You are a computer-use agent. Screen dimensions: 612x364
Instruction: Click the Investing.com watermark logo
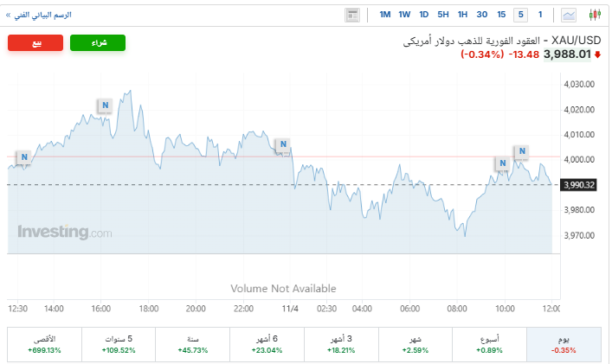click(x=65, y=233)
